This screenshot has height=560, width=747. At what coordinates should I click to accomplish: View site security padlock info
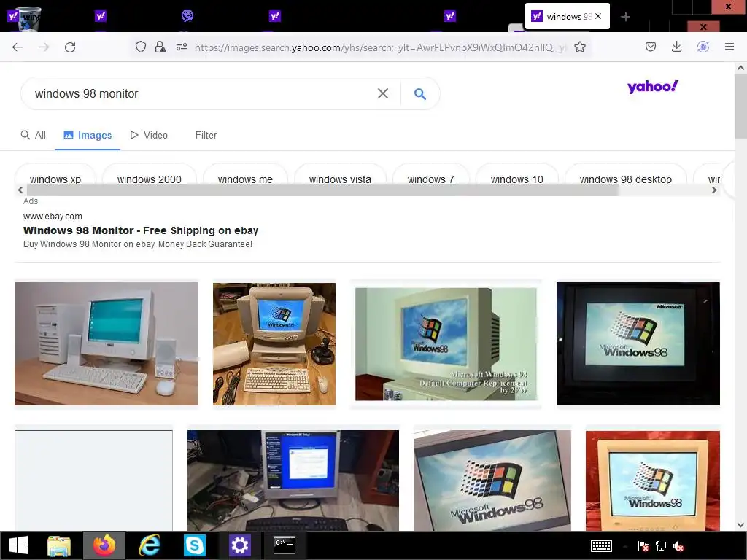point(160,47)
